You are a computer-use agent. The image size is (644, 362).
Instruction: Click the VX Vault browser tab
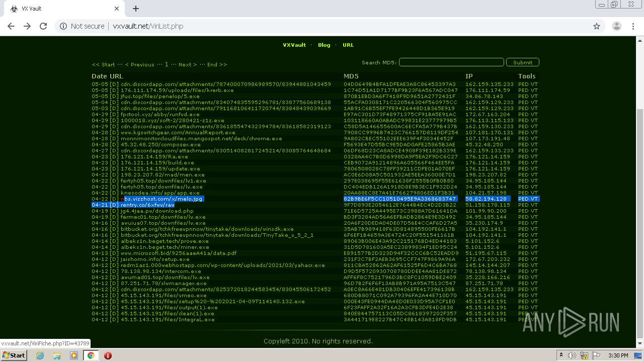[64, 9]
